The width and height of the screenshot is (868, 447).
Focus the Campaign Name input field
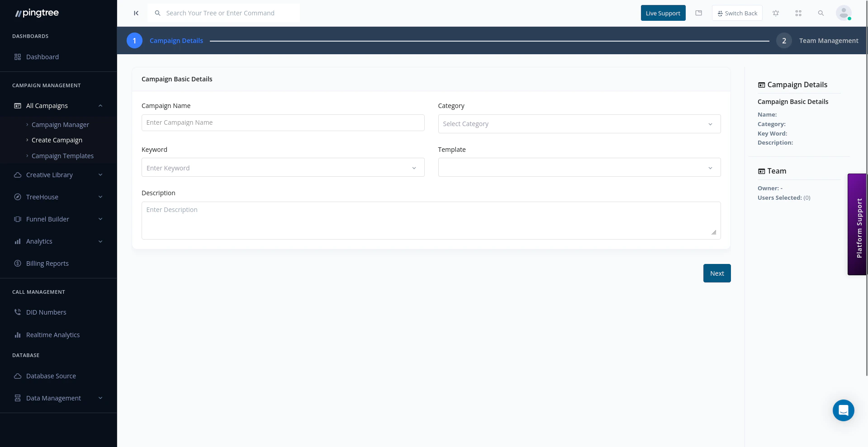click(x=283, y=122)
